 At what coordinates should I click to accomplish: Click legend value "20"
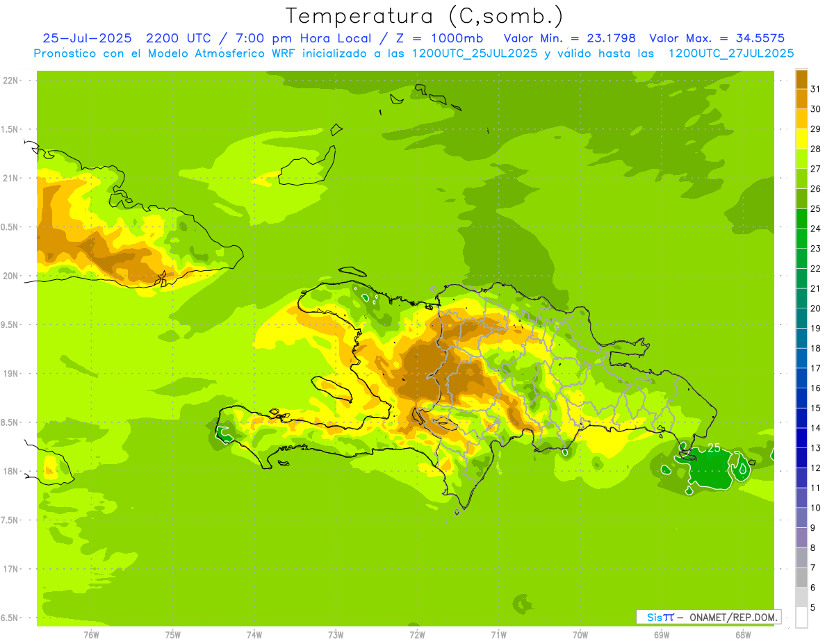pyautogui.click(x=816, y=308)
